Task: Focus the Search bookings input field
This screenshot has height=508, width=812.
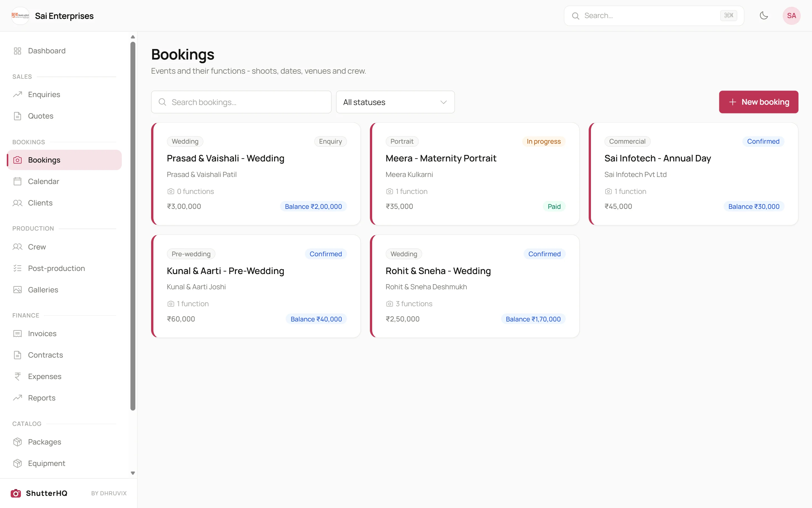Action: coord(241,102)
